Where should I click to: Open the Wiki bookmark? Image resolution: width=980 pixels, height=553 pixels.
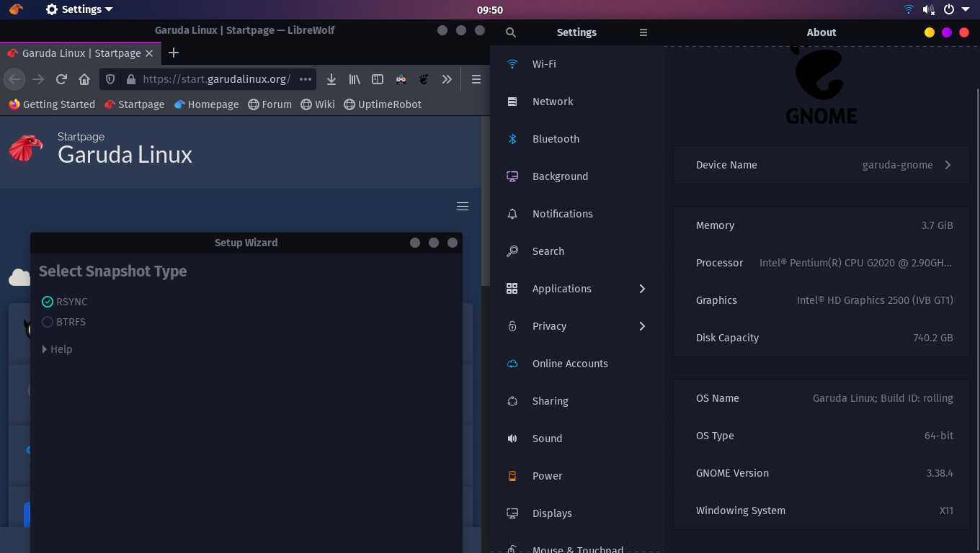(x=318, y=104)
